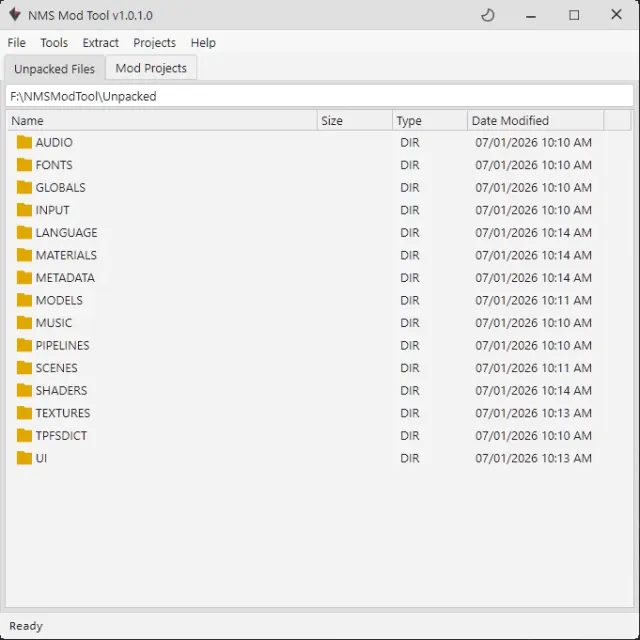The height and width of the screenshot is (640, 640).
Task: Open the Extract menu
Action: click(100, 42)
